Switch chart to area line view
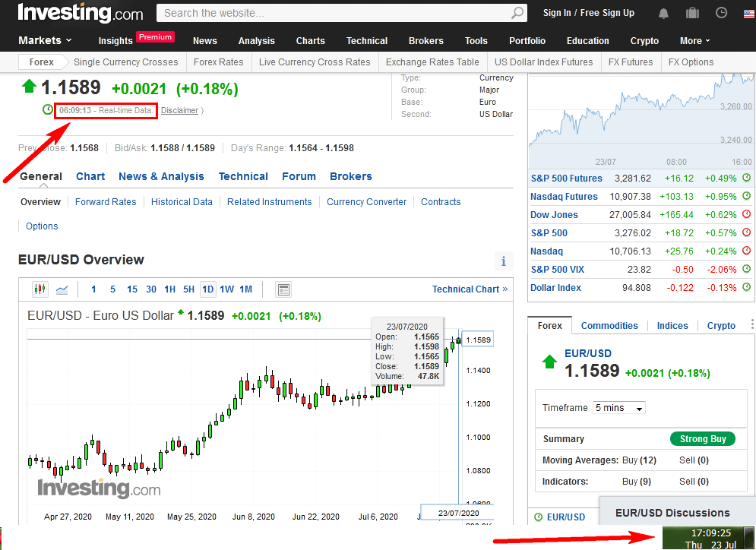Image resolution: width=756 pixels, height=550 pixels. pos(62,289)
